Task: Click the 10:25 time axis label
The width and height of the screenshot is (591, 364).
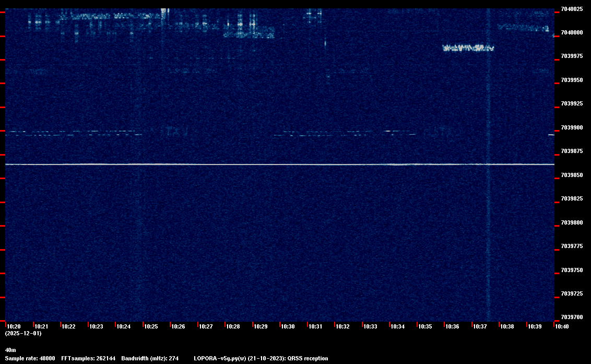Action: [151, 326]
